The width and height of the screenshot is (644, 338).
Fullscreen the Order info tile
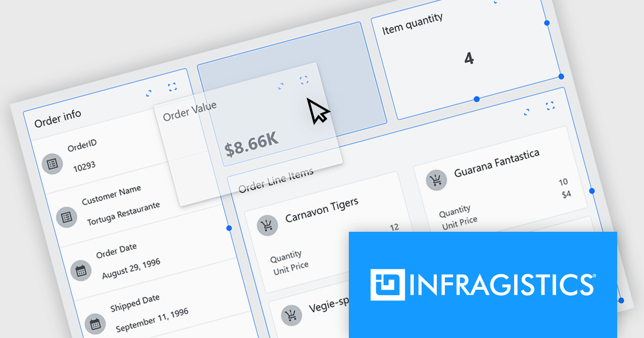(172, 86)
